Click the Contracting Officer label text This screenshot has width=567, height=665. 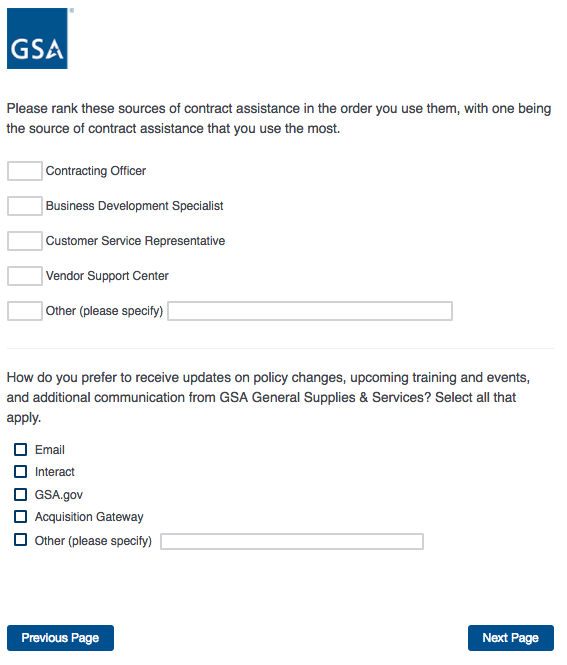point(96,171)
